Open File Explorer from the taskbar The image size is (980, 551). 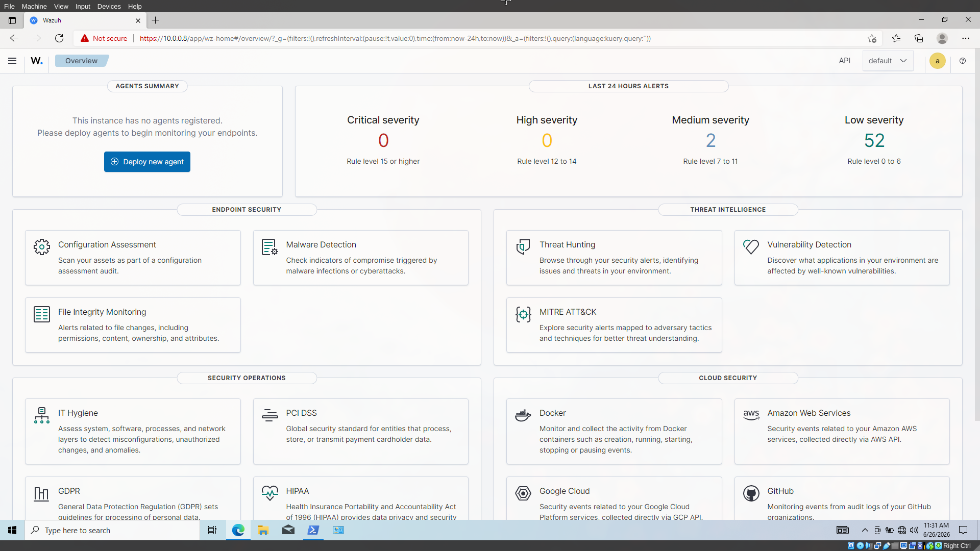[x=263, y=530]
